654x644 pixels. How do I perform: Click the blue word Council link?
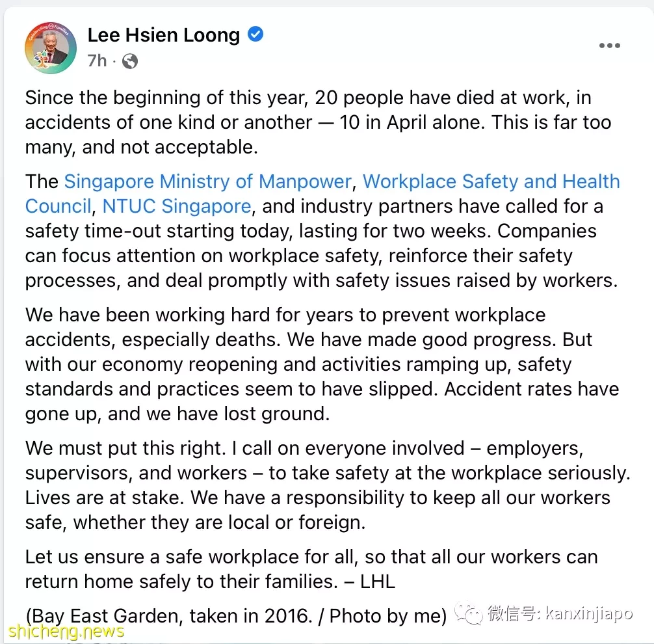(58, 206)
